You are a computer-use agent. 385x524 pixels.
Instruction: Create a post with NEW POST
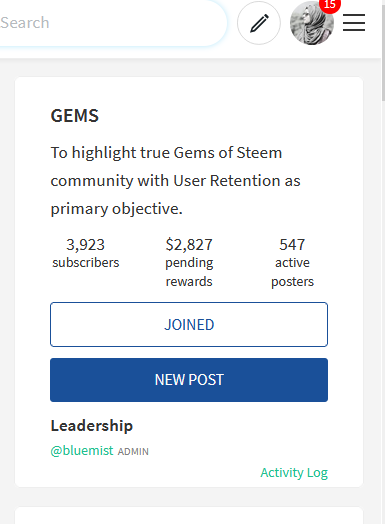pos(189,380)
